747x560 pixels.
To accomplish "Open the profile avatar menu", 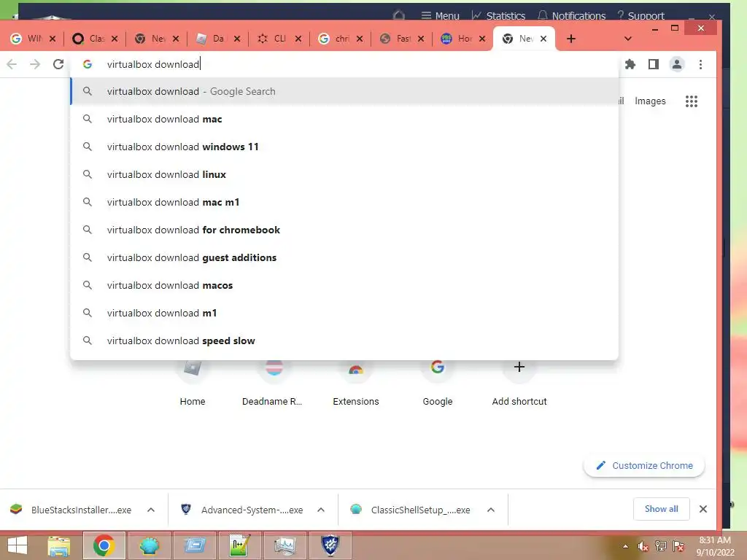I will [x=676, y=64].
